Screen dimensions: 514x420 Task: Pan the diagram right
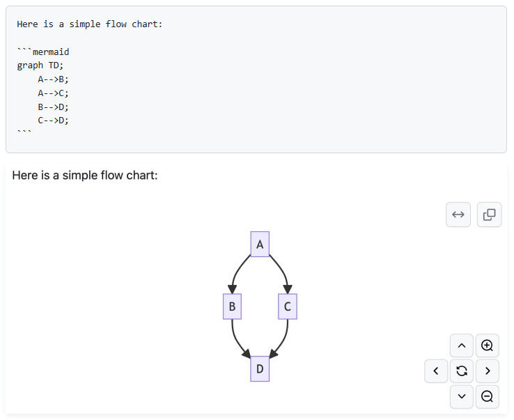pos(487,371)
